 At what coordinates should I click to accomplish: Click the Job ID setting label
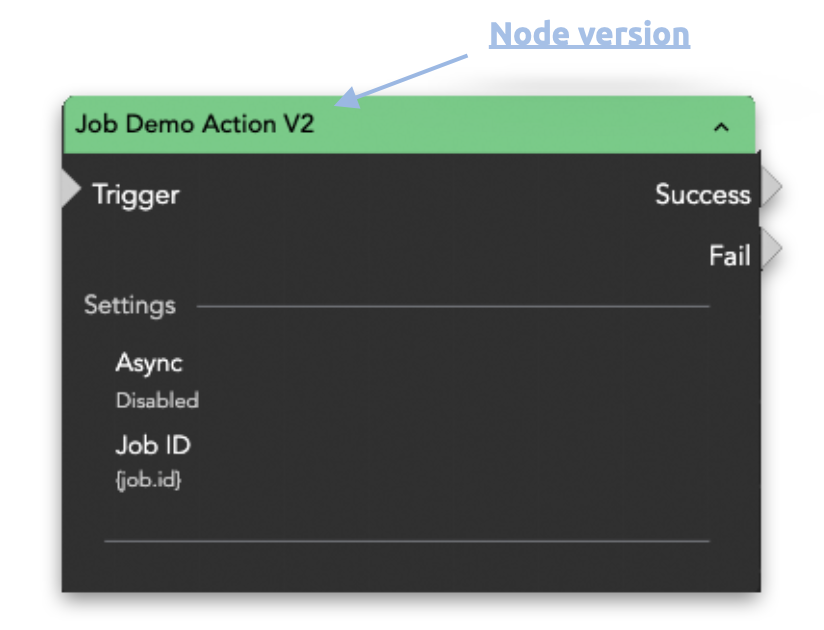tap(153, 444)
